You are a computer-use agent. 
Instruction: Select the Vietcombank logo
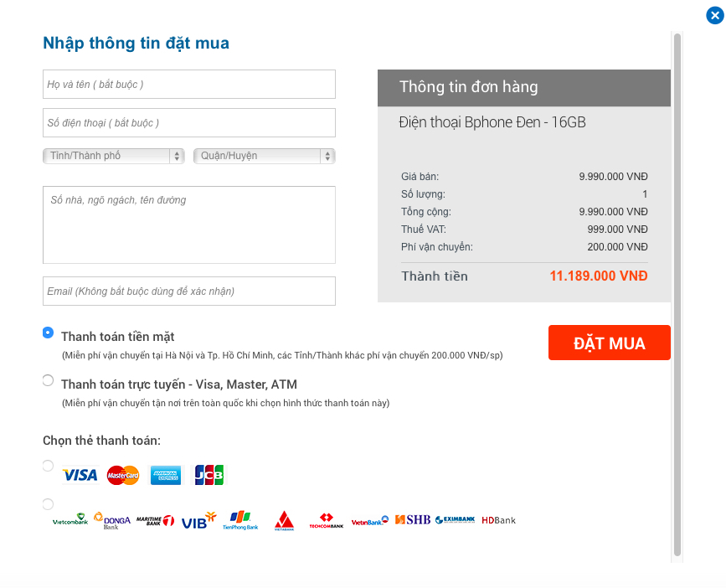(x=70, y=520)
